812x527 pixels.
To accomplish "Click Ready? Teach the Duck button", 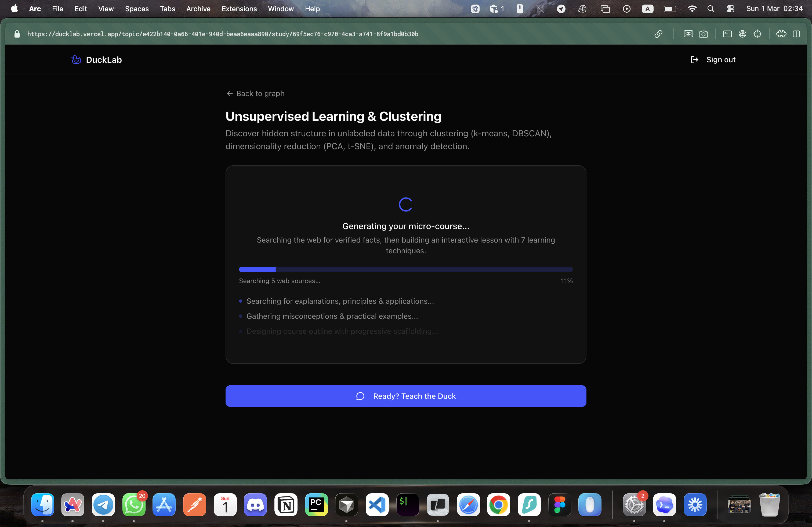I will pos(406,396).
